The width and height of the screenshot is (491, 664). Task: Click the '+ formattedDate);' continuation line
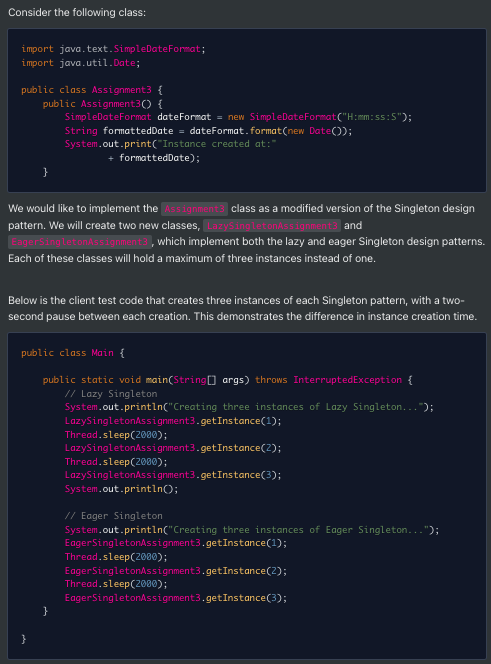pyautogui.click(x=154, y=158)
